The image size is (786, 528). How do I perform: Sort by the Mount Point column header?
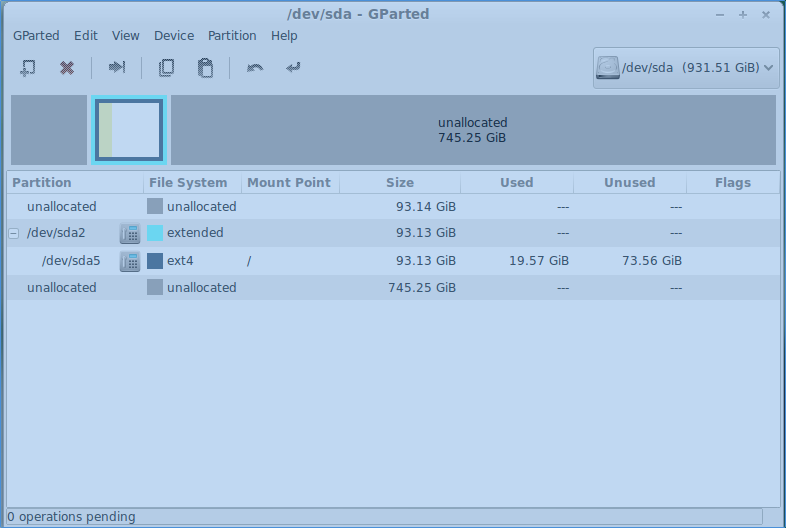[290, 183]
